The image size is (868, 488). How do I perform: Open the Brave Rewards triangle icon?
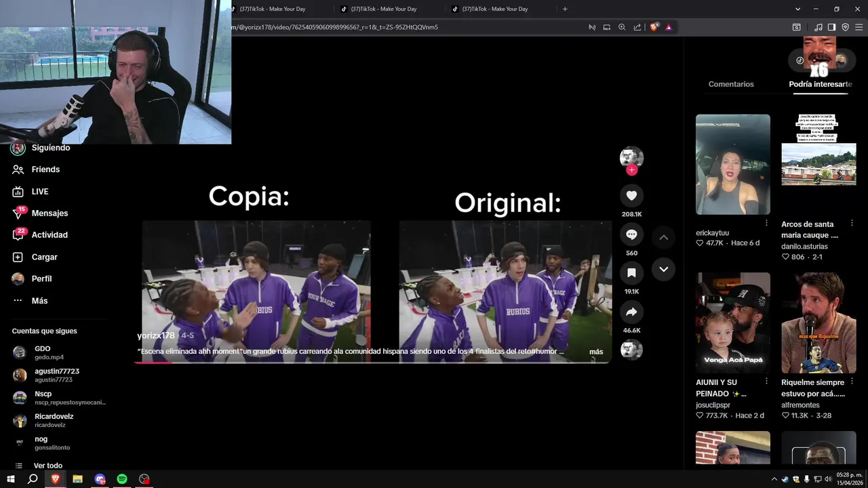coord(669,27)
